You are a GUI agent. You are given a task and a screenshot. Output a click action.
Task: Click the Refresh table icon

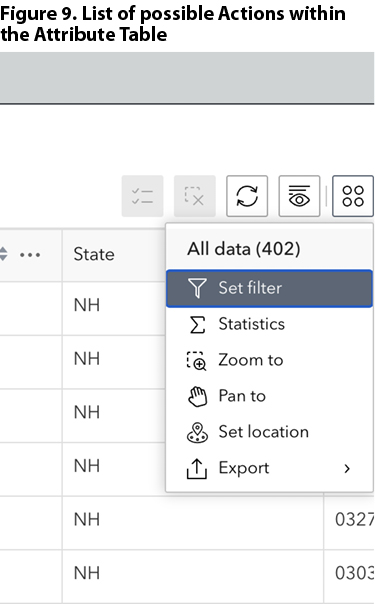pyautogui.click(x=247, y=196)
